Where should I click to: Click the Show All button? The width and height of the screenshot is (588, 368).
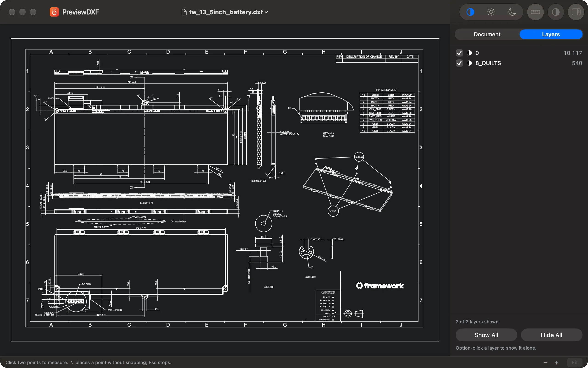tap(486, 335)
